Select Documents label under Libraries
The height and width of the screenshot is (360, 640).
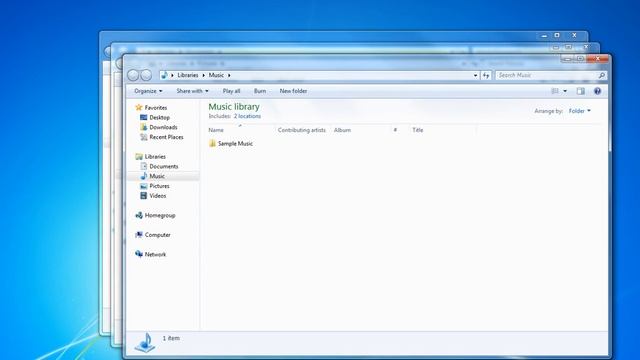(x=164, y=167)
